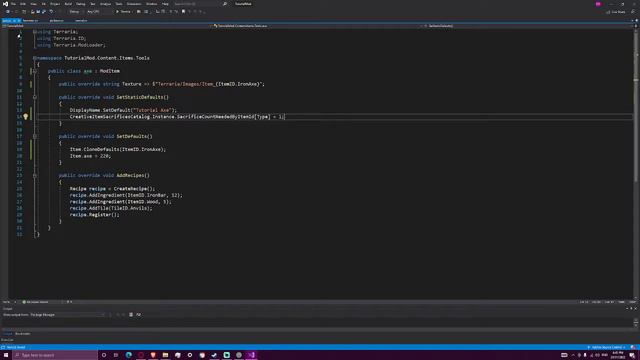
Task: Click the project navigation dropdown in editor header
Action: (105, 26)
